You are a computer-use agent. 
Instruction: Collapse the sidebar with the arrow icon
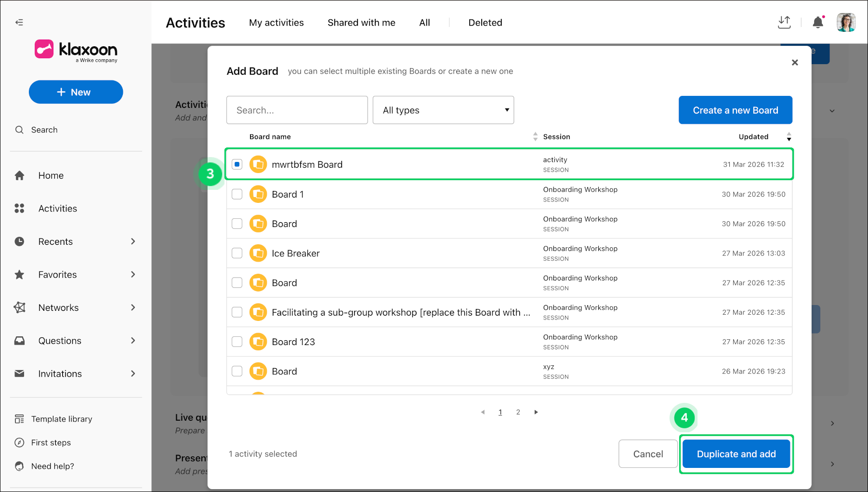coord(19,22)
